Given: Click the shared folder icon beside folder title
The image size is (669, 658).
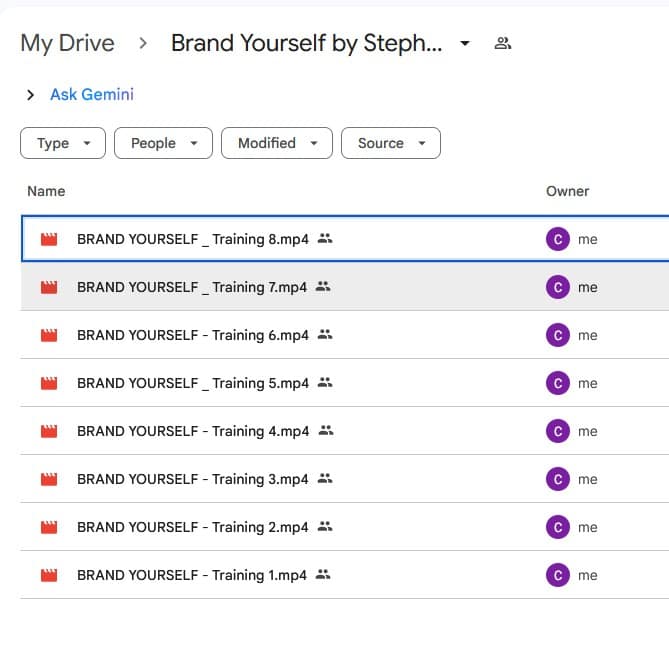Looking at the screenshot, I should tap(502, 44).
